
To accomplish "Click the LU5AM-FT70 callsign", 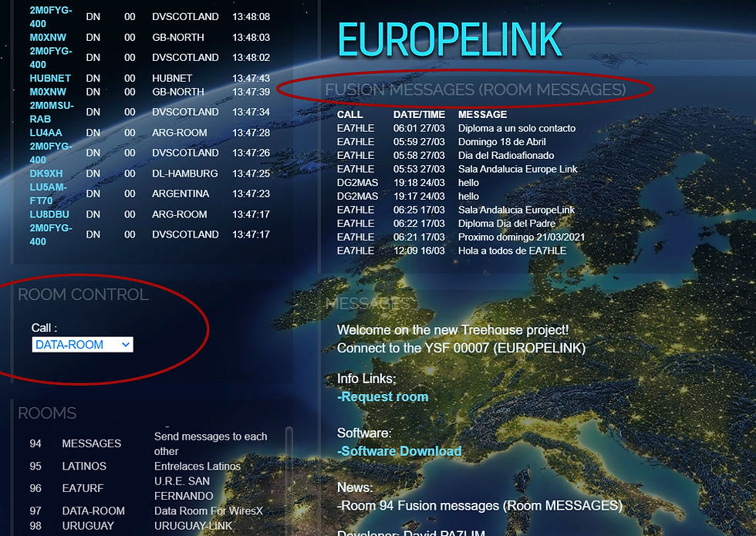I will tap(48, 194).
